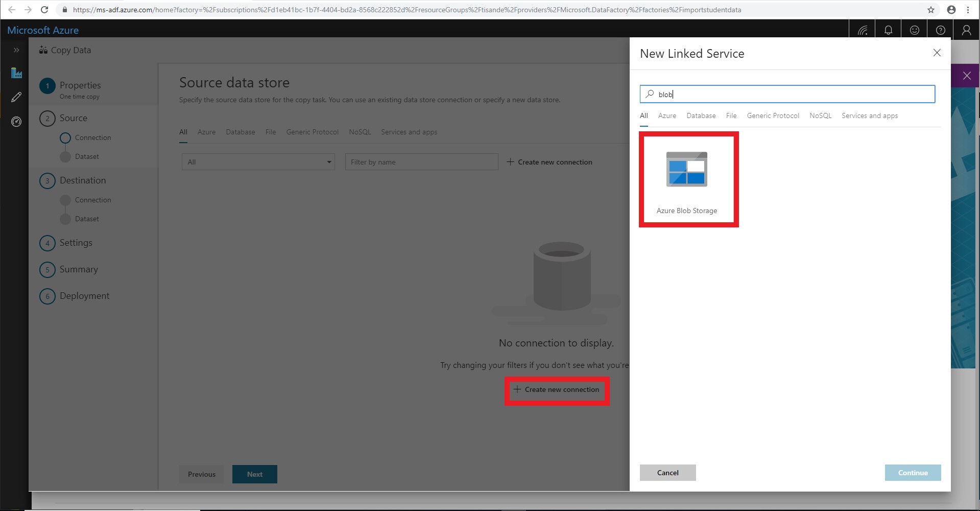The image size is (980, 511).
Task: Close the New Linked Service panel
Action: 937,53
